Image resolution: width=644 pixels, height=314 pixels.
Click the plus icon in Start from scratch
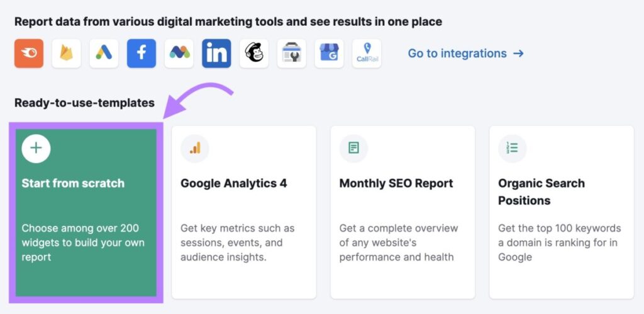36,149
